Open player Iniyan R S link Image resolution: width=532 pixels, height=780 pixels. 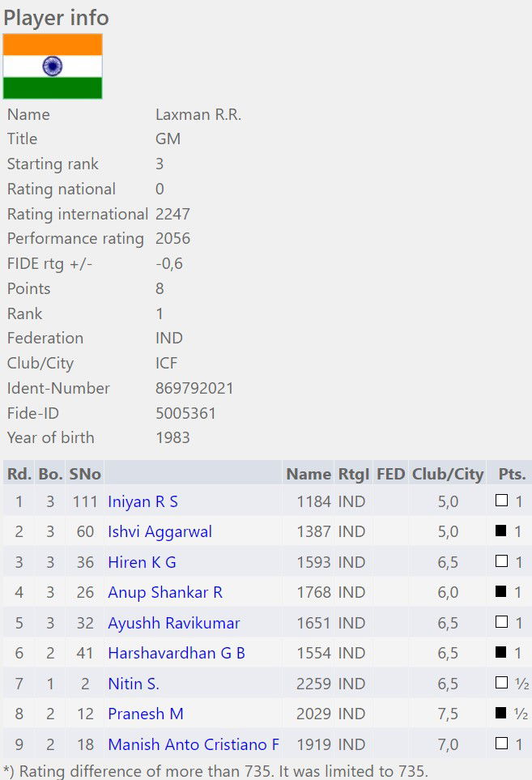[x=143, y=501]
